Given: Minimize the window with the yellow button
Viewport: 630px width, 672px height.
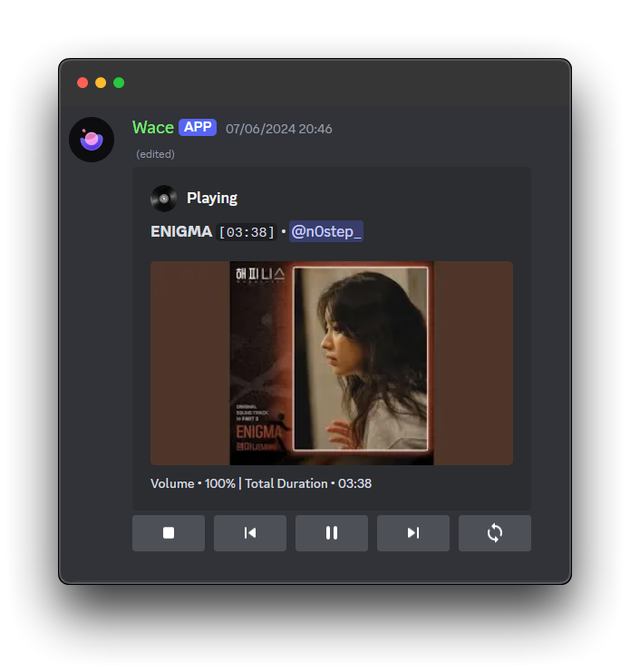Looking at the screenshot, I should pos(101,83).
